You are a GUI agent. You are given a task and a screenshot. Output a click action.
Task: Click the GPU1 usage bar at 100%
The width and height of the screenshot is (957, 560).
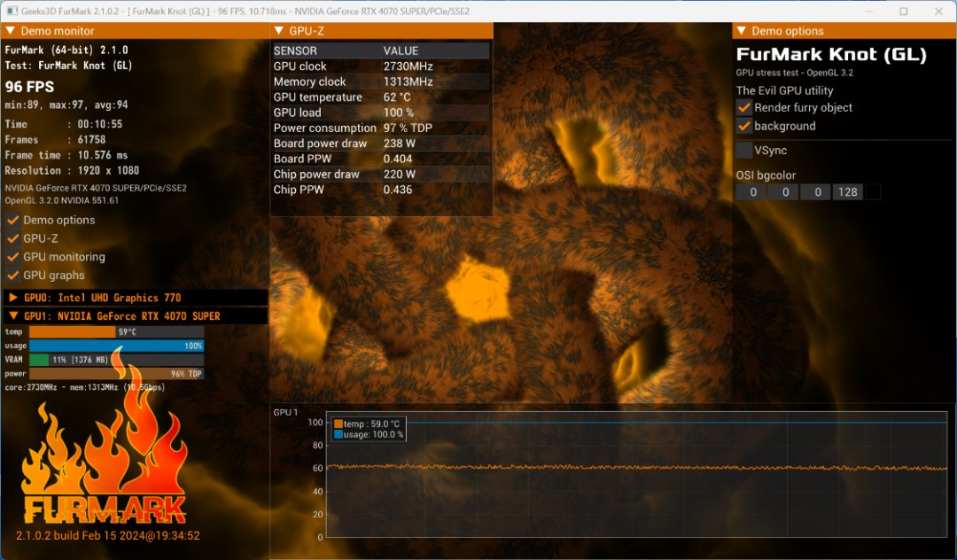[x=116, y=346]
